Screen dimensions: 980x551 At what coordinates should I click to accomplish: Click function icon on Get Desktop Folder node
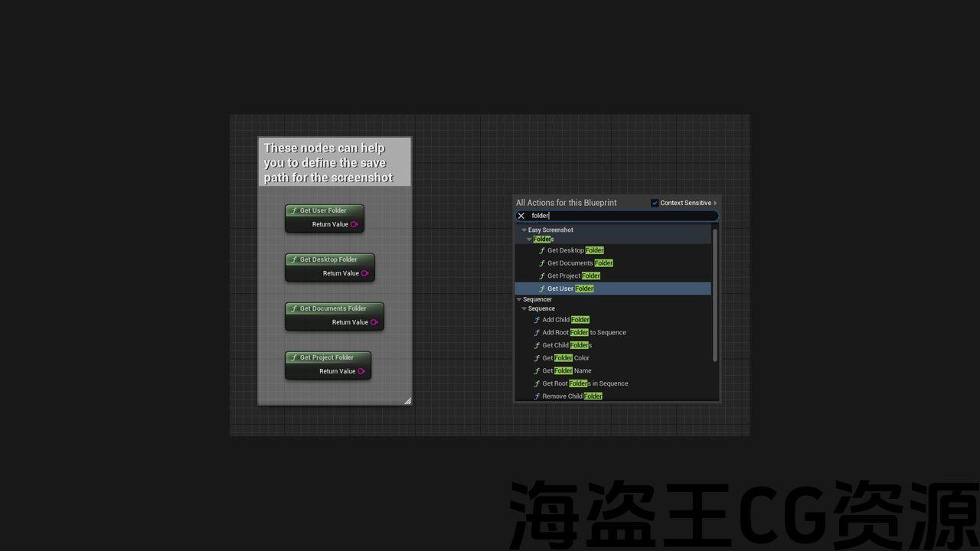294,259
